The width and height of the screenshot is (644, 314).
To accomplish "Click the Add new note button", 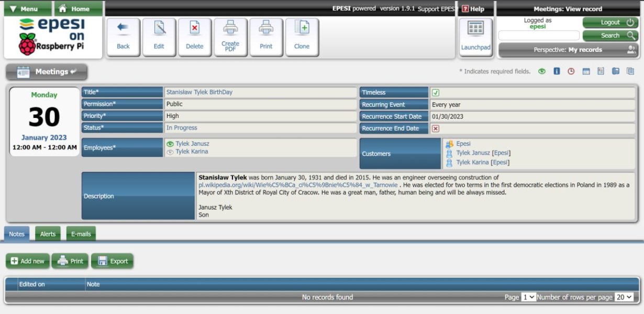I will (x=27, y=261).
